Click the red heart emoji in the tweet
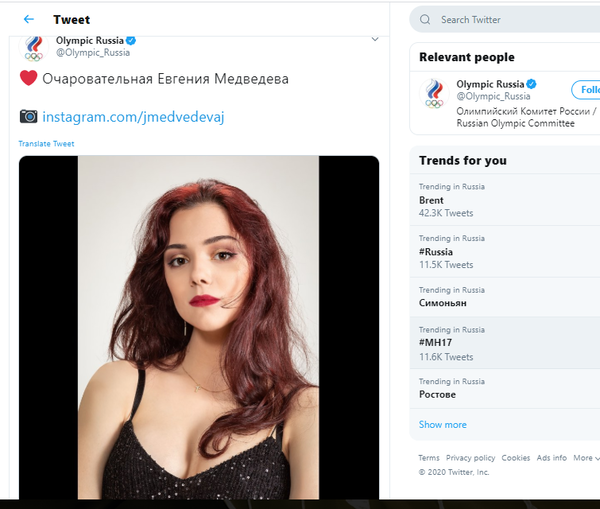Viewport: 600px width, 509px height. click(28, 78)
